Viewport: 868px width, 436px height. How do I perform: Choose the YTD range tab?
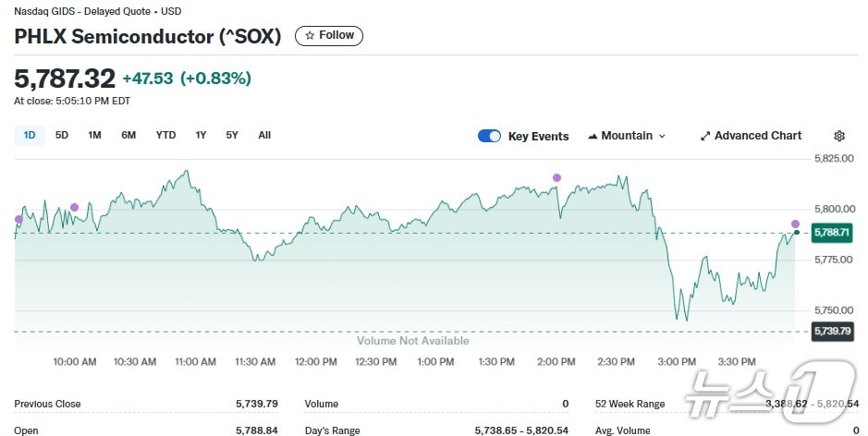coord(165,136)
